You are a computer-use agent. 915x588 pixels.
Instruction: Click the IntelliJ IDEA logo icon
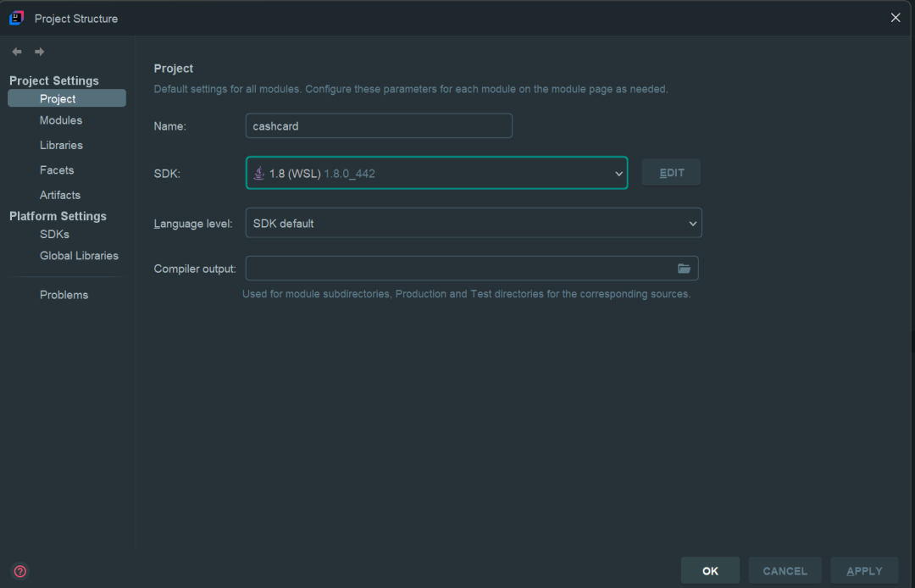point(16,18)
